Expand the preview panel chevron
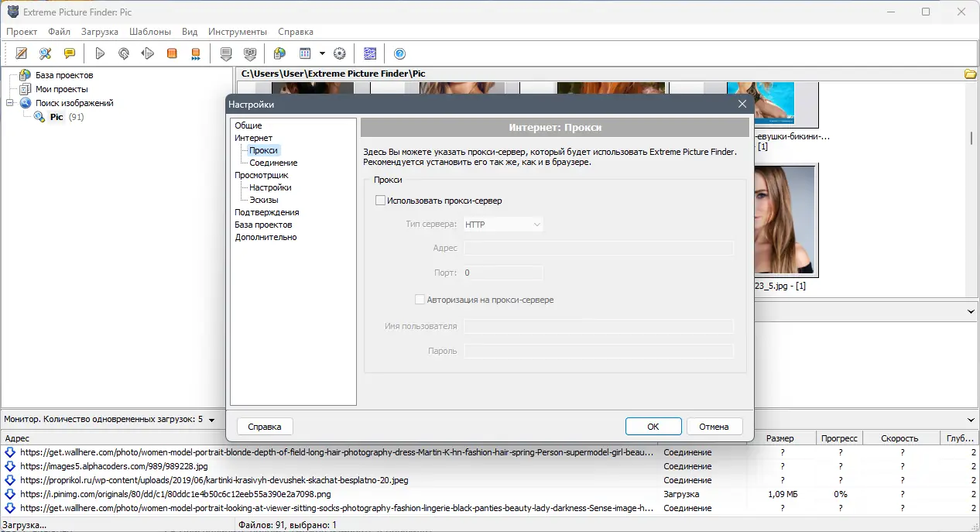The height and width of the screenshot is (532, 980). click(x=971, y=311)
